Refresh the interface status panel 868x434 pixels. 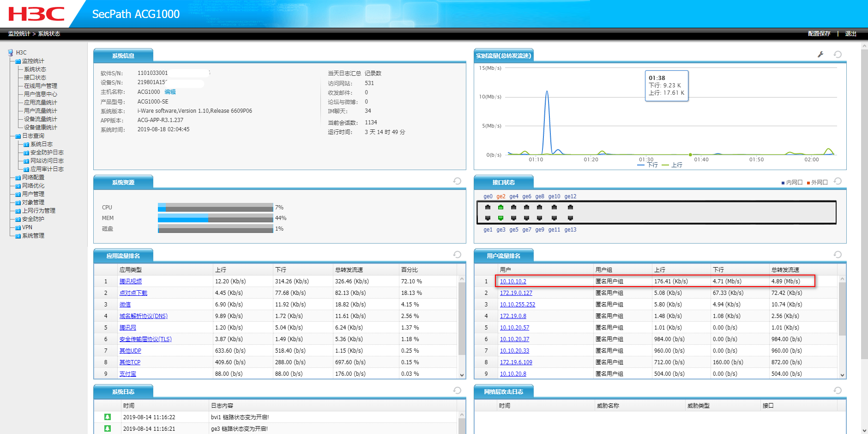(x=838, y=181)
